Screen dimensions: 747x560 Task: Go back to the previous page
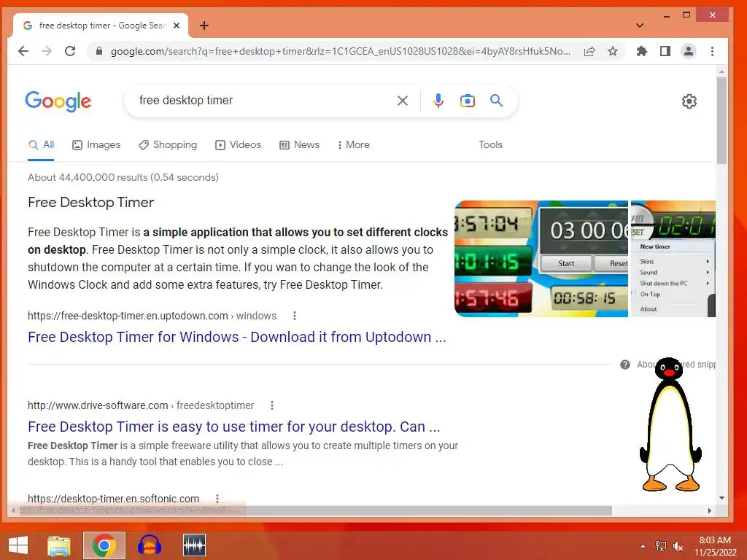[23, 51]
